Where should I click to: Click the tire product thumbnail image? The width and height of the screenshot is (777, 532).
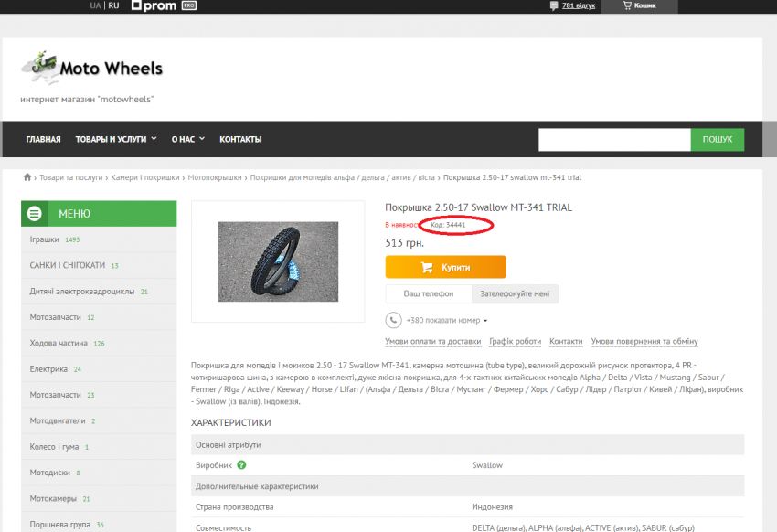pos(277,261)
